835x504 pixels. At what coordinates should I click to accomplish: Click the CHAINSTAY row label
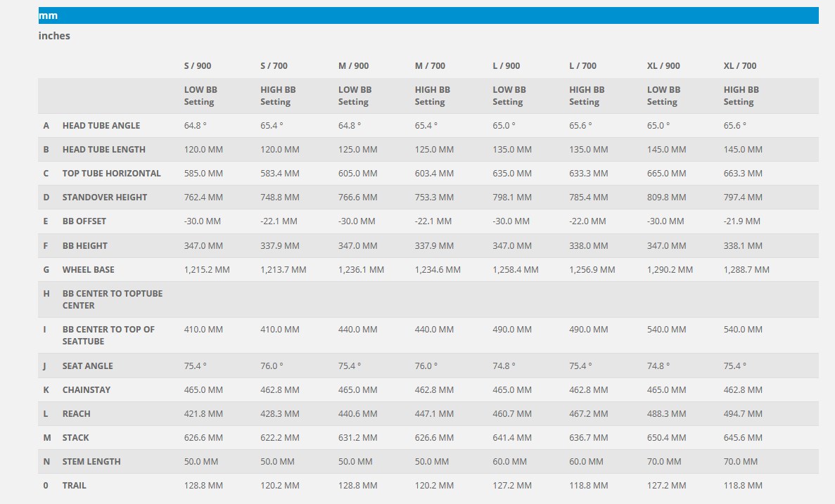pos(86,390)
